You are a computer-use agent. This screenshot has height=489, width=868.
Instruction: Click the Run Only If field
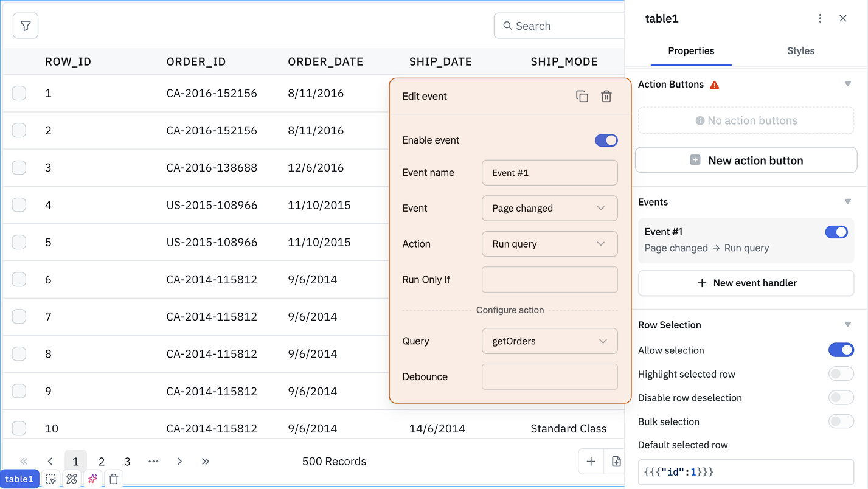(x=550, y=280)
